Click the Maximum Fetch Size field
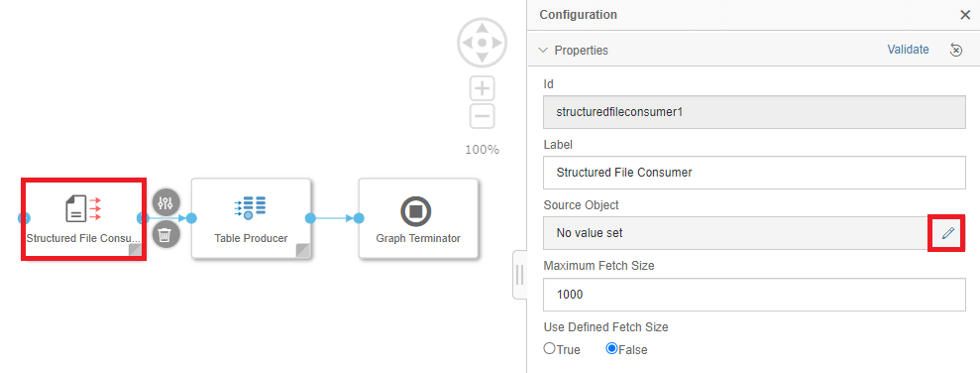 754,295
